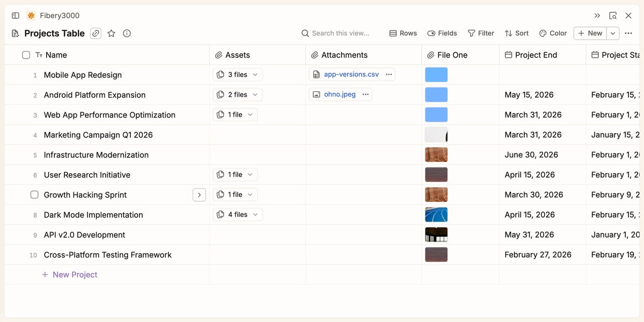The height and width of the screenshot is (322, 644).
Task: Open the Filter menu
Action: click(x=481, y=33)
